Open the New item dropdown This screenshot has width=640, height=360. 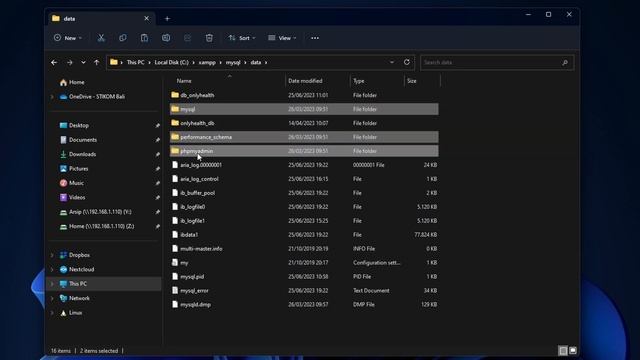point(68,38)
